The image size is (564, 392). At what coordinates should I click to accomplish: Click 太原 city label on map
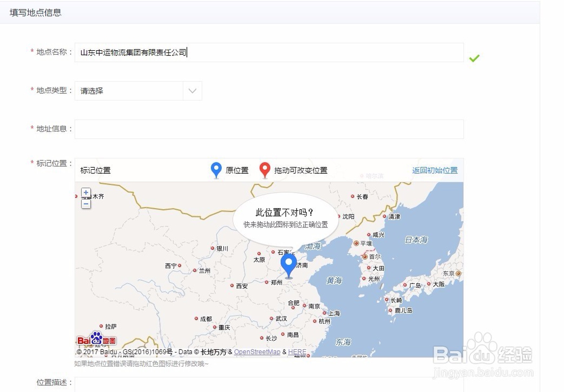[259, 259]
